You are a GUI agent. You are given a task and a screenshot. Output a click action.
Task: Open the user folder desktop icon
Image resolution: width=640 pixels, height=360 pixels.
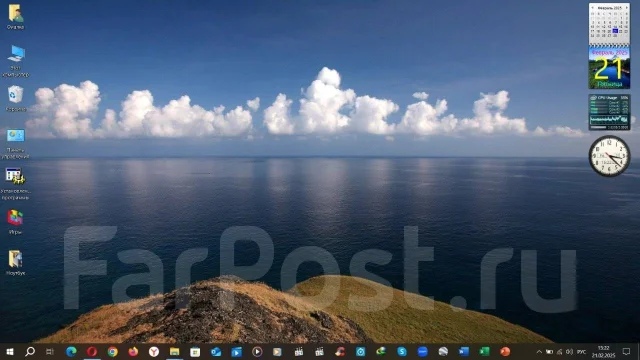click(x=16, y=17)
